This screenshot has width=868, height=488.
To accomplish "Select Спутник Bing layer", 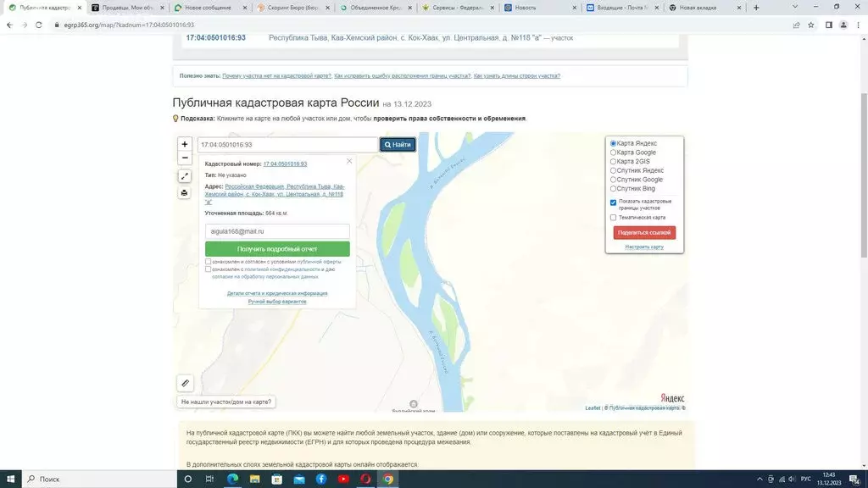I will coord(613,189).
